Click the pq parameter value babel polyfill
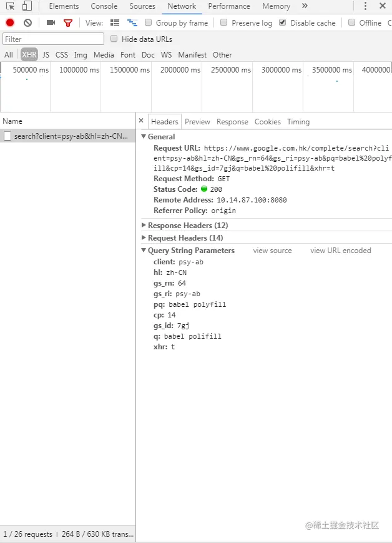 [197, 304]
